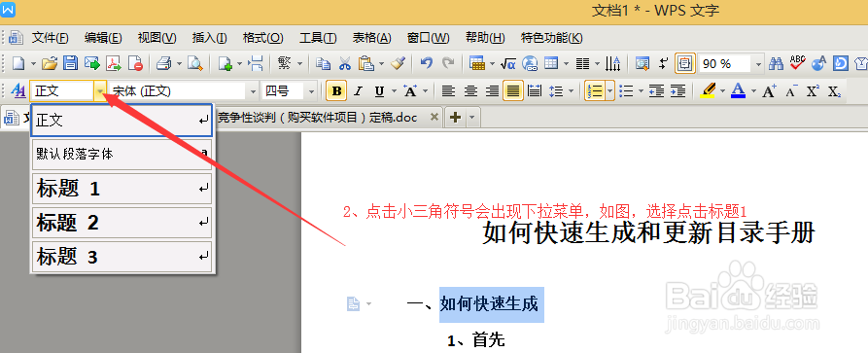Viewport: 868px width, 353px height.
Task: Expand the line spacing dropdown arrow
Action: pos(571,90)
